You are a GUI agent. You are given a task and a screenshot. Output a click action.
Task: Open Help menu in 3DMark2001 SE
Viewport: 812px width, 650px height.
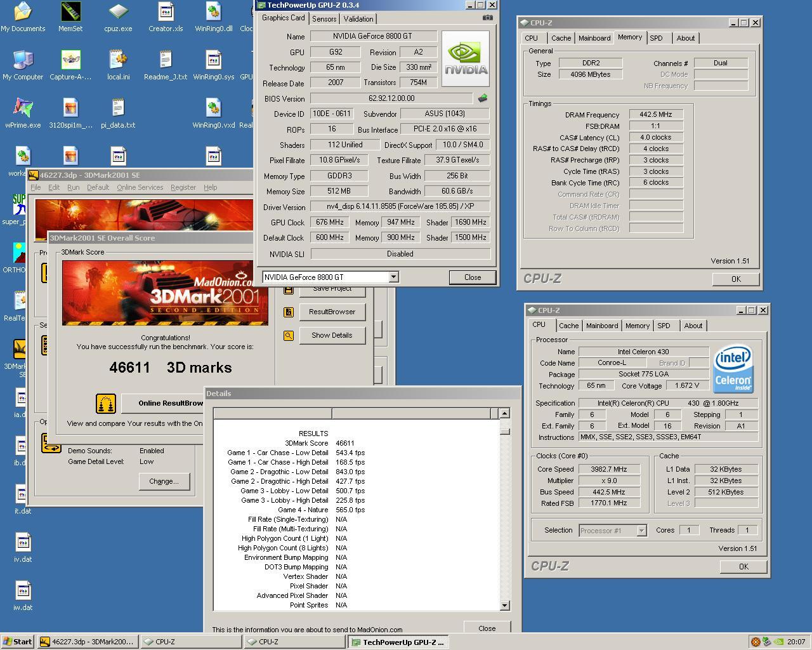pyautogui.click(x=210, y=187)
